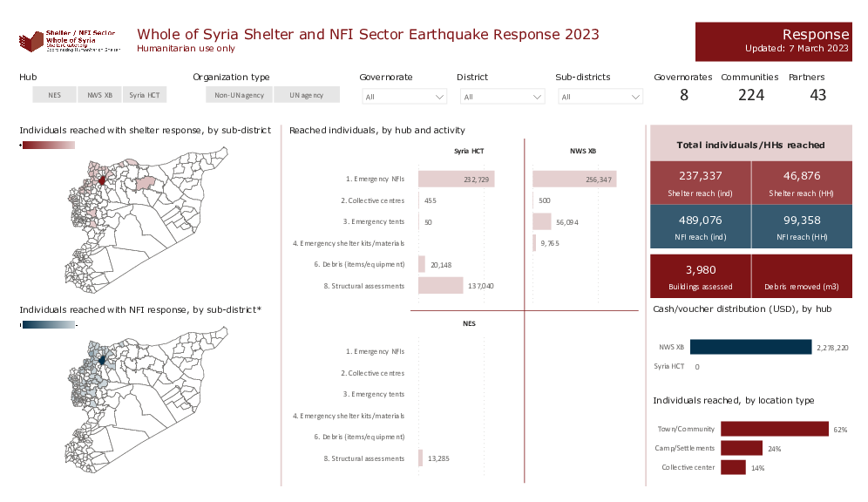Screen dimensions: 868x502
Task: Open the Sub-districts dropdown list
Action: (600, 97)
